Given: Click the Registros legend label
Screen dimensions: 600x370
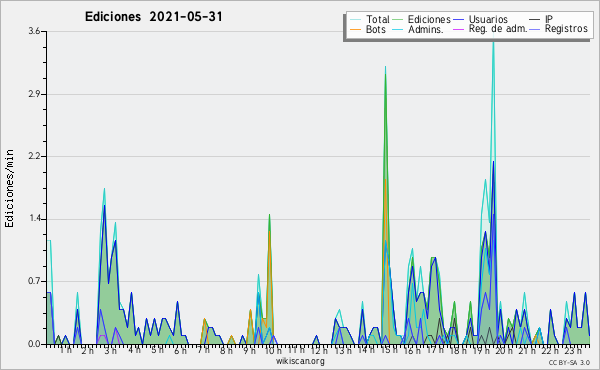Looking at the screenshot, I should 566,29.
